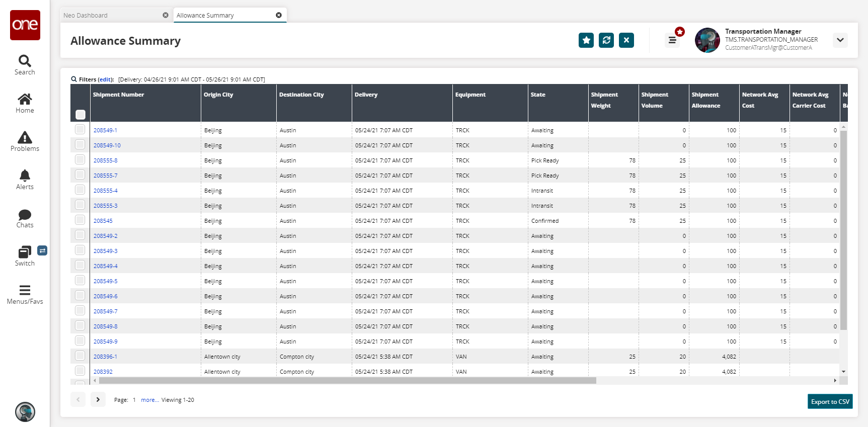
Task: Open shipment link 208555-8
Action: (x=106, y=160)
